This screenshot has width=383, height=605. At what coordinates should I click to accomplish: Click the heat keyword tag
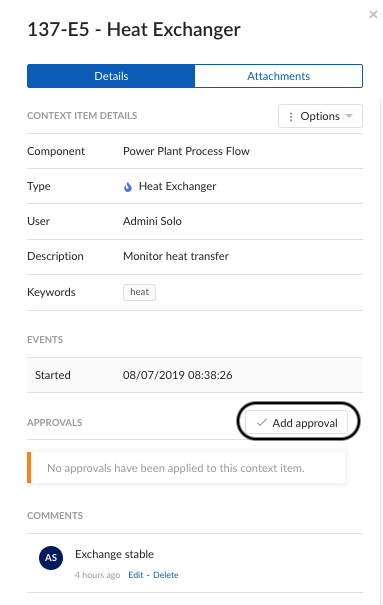coord(139,292)
